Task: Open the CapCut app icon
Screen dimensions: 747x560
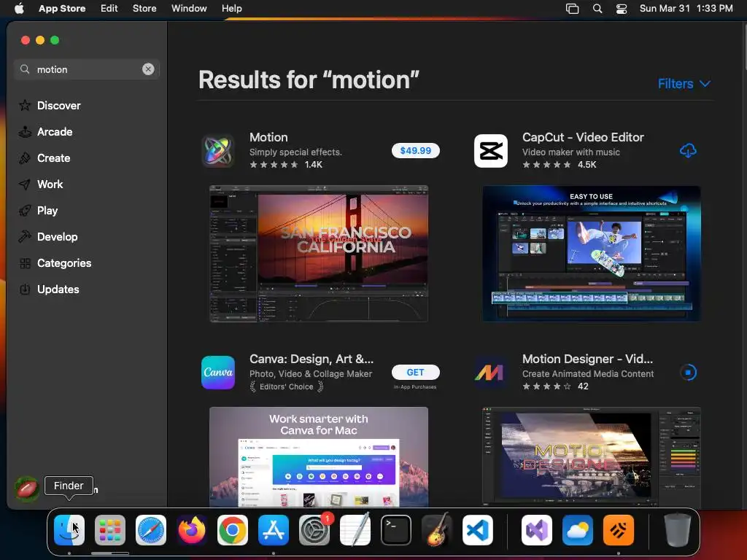Action: (x=491, y=151)
